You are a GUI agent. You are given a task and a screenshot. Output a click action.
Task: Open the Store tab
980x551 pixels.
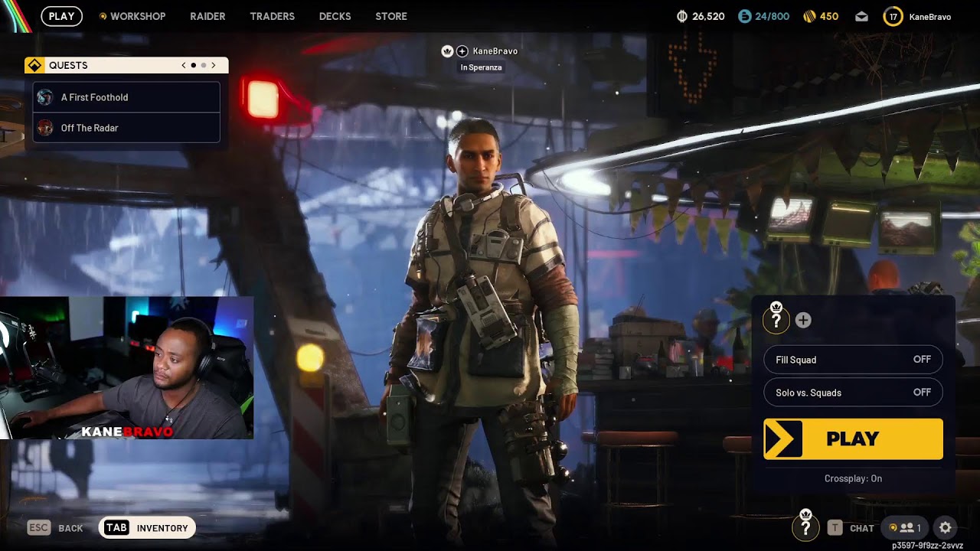[391, 16]
